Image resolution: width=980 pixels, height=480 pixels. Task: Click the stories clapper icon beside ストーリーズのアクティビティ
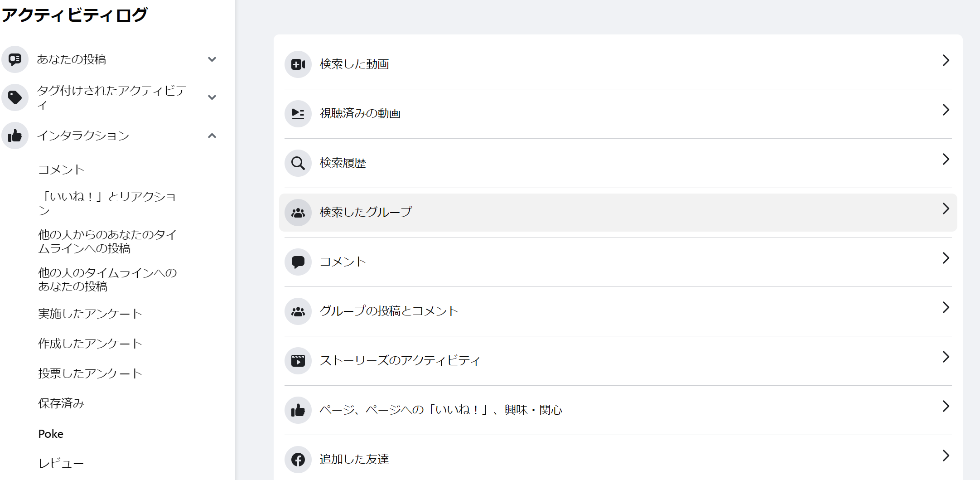pyautogui.click(x=298, y=361)
